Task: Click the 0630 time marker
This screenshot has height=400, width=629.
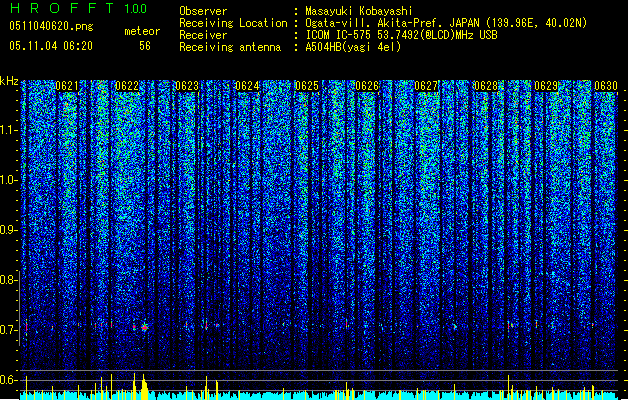Action: (x=606, y=86)
